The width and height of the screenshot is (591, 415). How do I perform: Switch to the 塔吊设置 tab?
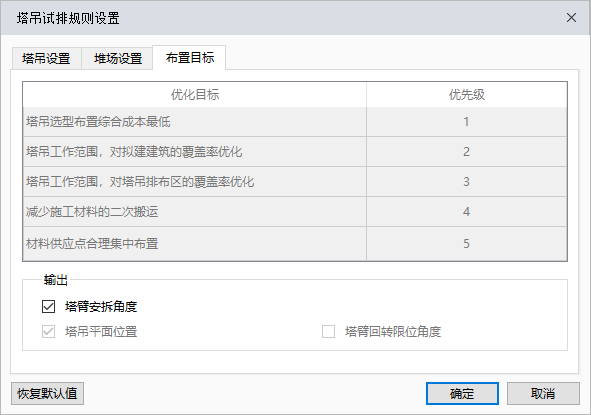(47, 59)
